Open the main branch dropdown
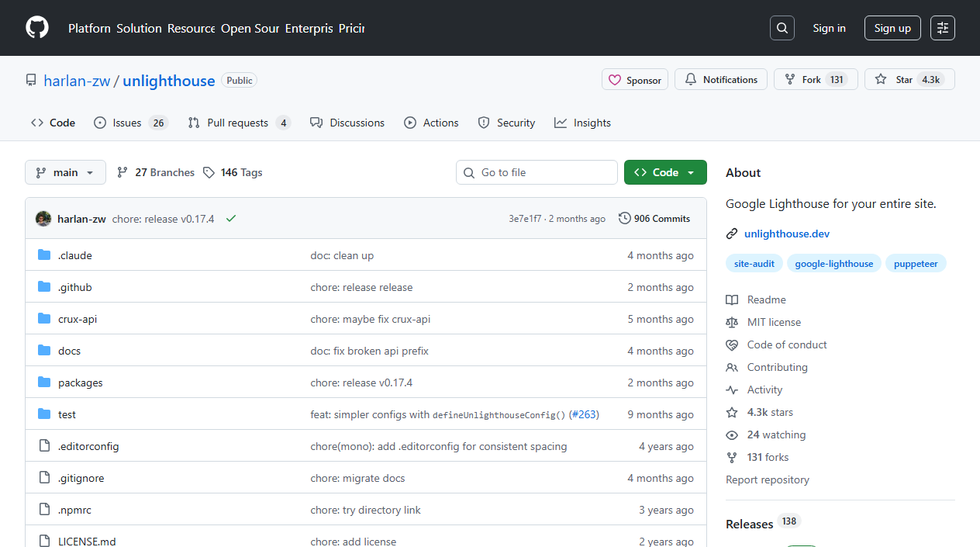The image size is (980, 547). click(x=65, y=172)
